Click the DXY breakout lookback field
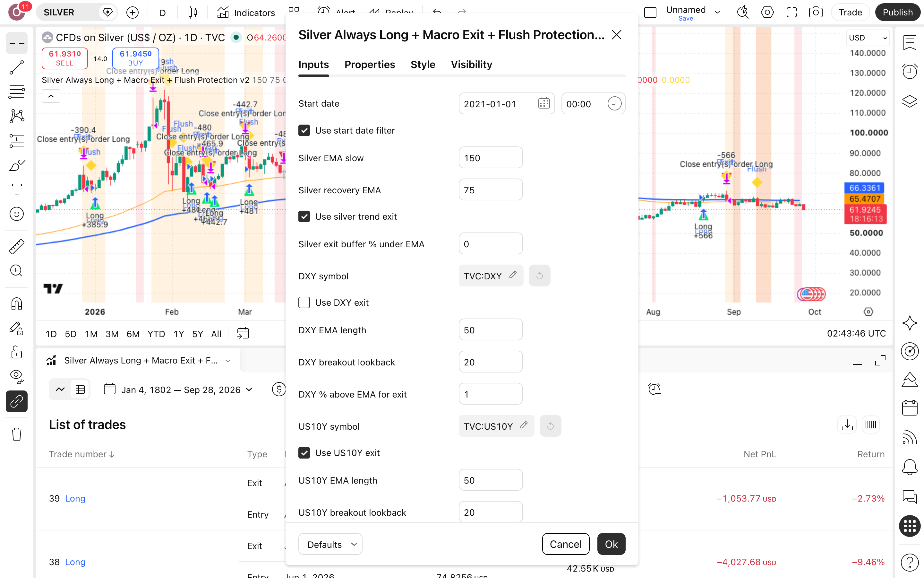The image size is (924, 578). click(x=490, y=362)
